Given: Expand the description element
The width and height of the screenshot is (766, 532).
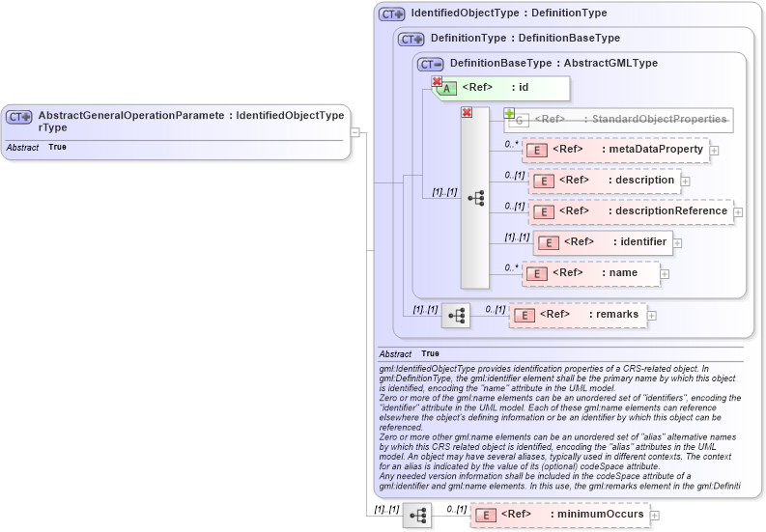Looking at the screenshot, I should [686, 182].
